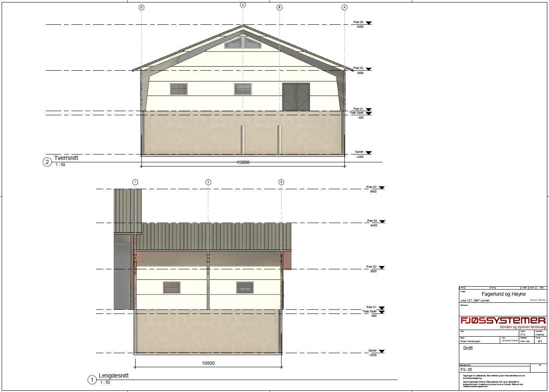Select grid bubble A above the cross section
Viewport: 549px width, 392px height.
(x=344, y=7)
